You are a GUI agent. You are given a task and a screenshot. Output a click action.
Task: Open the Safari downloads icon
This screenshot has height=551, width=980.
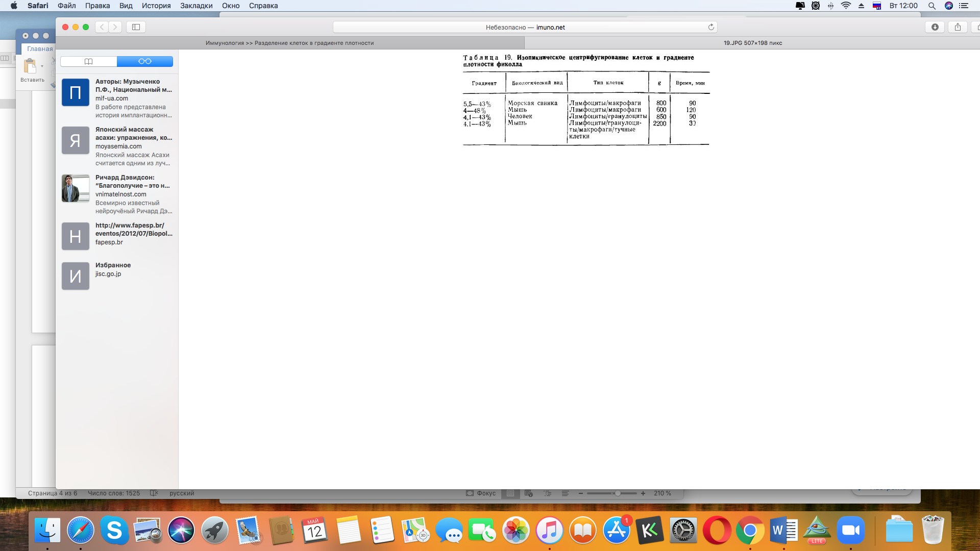coord(935,27)
